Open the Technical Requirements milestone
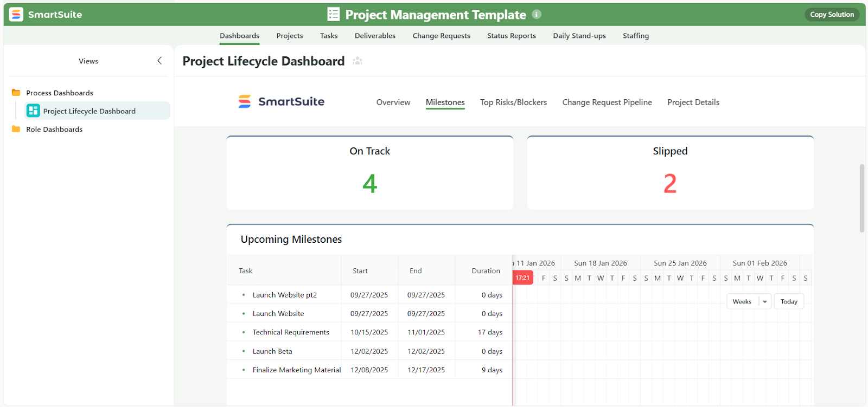Image resolution: width=868 pixels, height=407 pixels. 291,332
